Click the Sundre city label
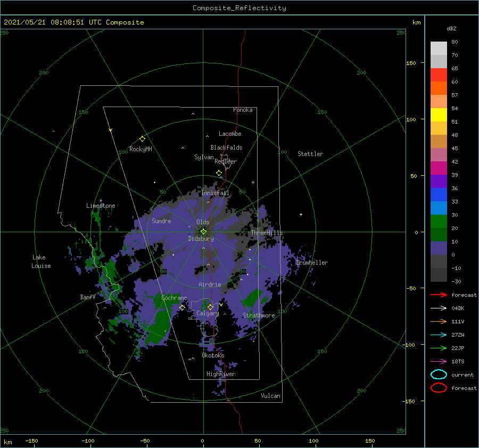The image size is (479, 448). click(x=161, y=221)
